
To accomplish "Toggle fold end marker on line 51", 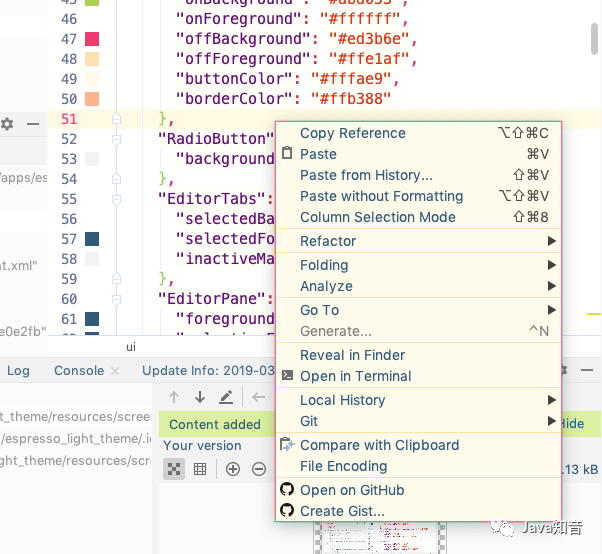I will coord(116,119).
